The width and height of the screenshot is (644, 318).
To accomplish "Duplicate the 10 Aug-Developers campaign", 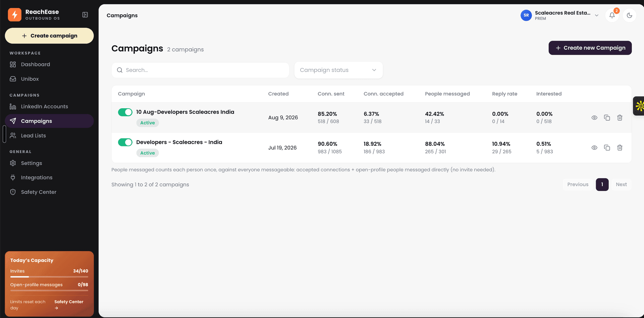I will 607,118.
